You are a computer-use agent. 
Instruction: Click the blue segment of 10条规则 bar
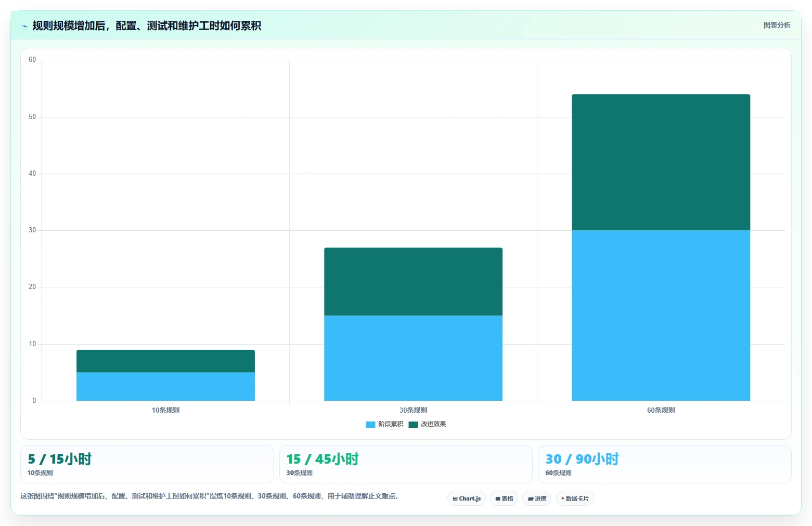tap(165, 387)
